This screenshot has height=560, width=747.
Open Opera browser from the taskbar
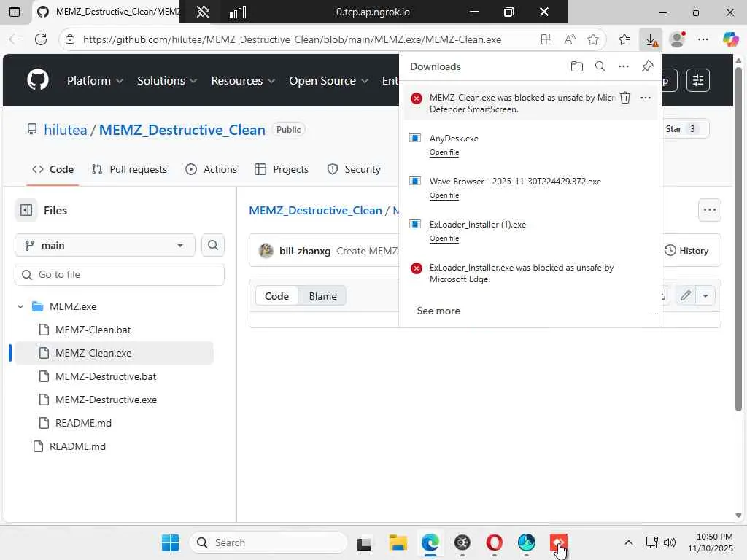(494, 542)
